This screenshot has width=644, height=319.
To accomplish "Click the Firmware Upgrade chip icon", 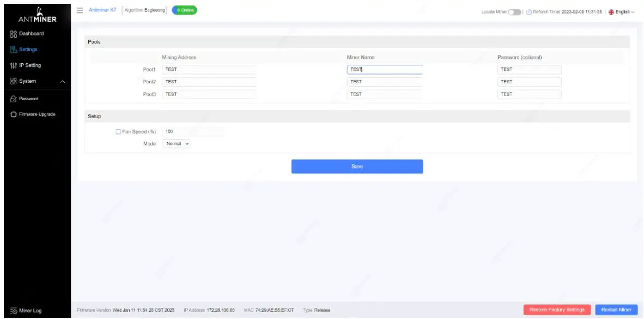I will pos(13,114).
